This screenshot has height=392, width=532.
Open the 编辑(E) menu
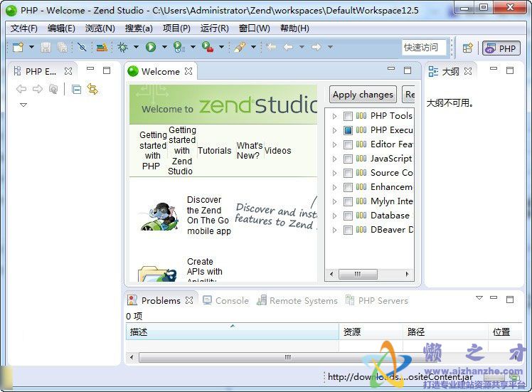pyautogui.click(x=61, y=28)
